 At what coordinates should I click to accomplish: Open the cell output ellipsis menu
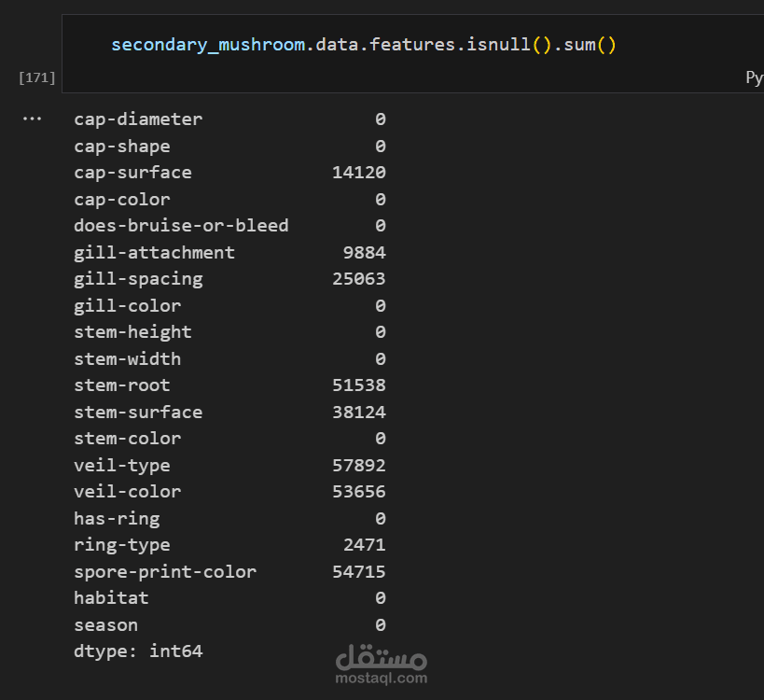pos(32,119)
